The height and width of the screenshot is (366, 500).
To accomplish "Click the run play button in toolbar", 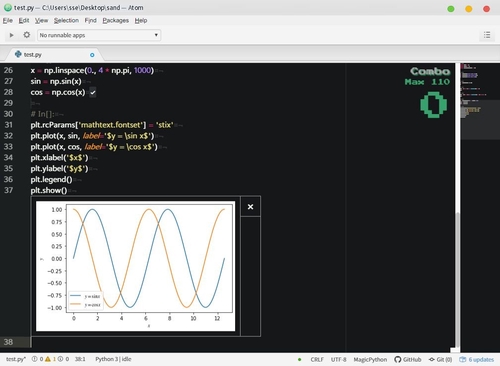I will (11, 35).
